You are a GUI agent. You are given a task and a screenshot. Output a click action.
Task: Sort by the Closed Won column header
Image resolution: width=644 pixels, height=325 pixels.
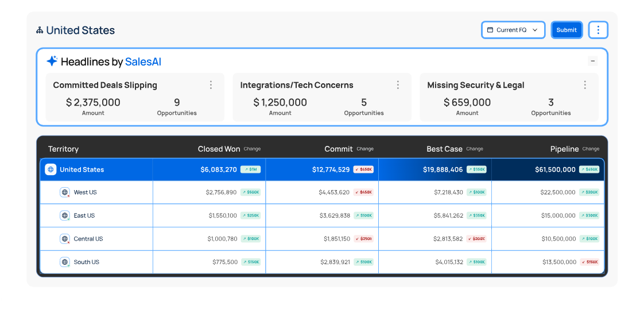[x=219, y=149]
